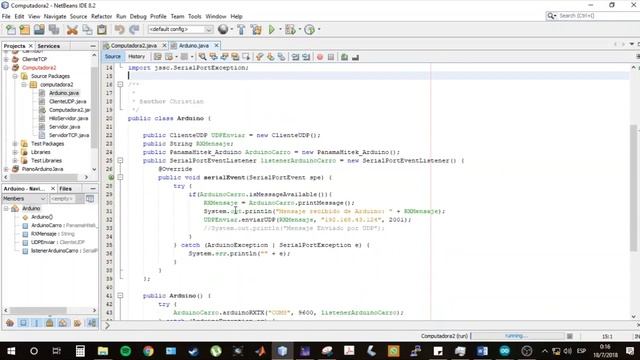Click the running progress bar in status bar
Screen dimensions: 640x360
516,336
